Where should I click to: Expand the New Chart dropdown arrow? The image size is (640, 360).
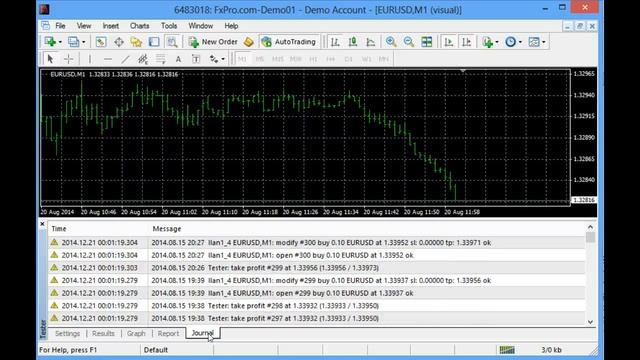pos(60,42)
